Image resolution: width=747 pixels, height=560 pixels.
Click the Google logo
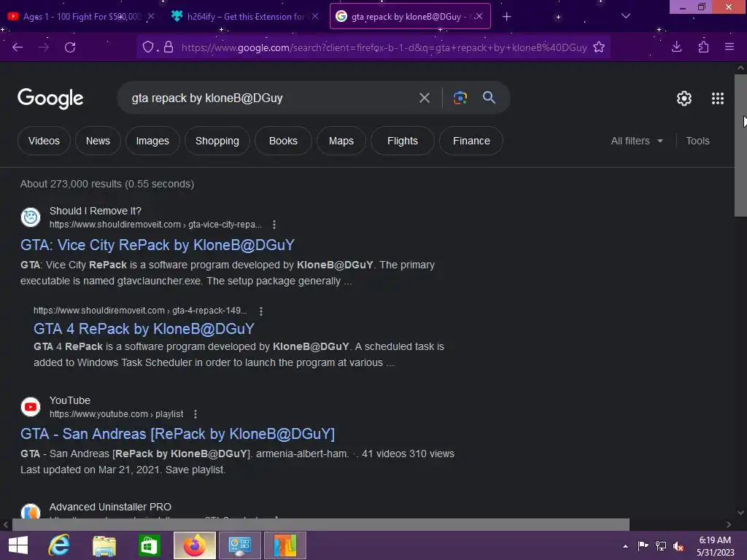pyautogui.click(x=50, y=98)
